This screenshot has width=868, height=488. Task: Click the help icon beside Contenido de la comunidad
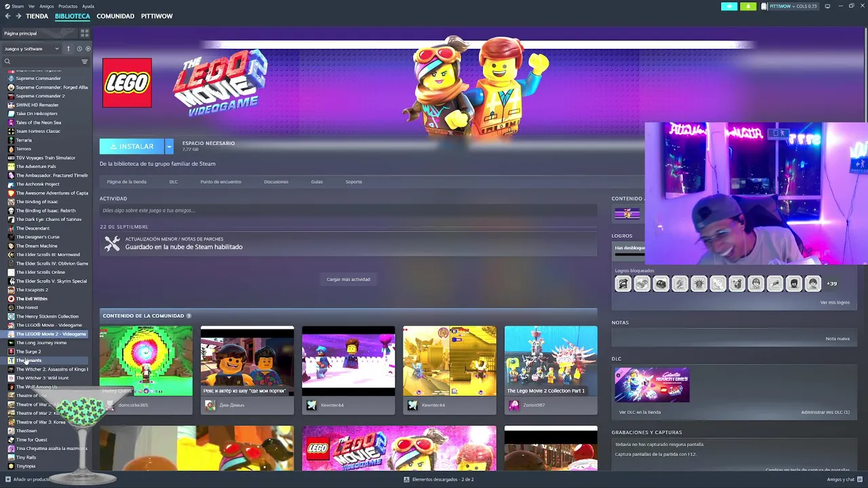coord(189,316)
